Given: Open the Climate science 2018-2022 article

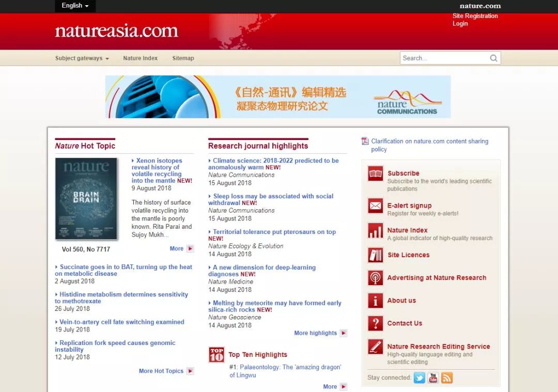Looking at the screenshot, I should pyautogui.click(x=273, y=164).
